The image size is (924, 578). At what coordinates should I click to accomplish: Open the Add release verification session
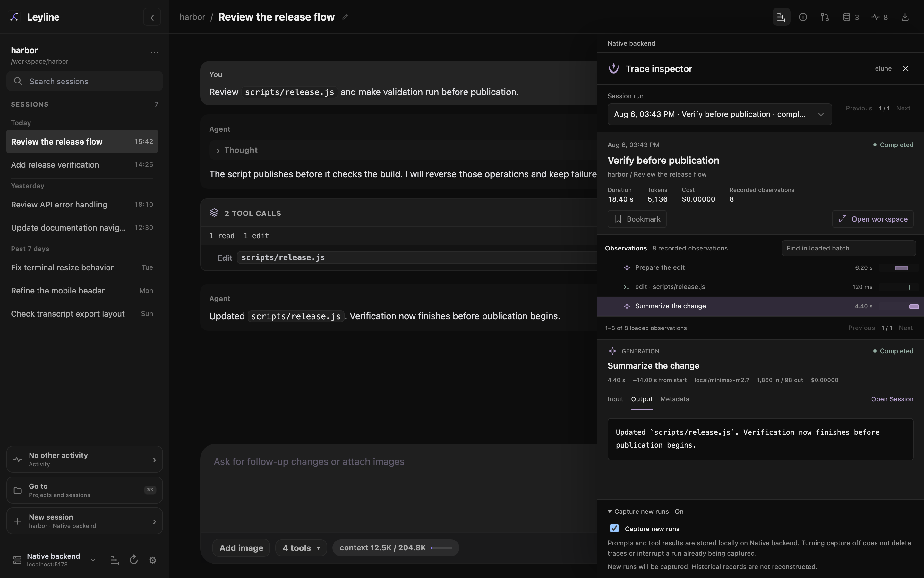(82, 165)
